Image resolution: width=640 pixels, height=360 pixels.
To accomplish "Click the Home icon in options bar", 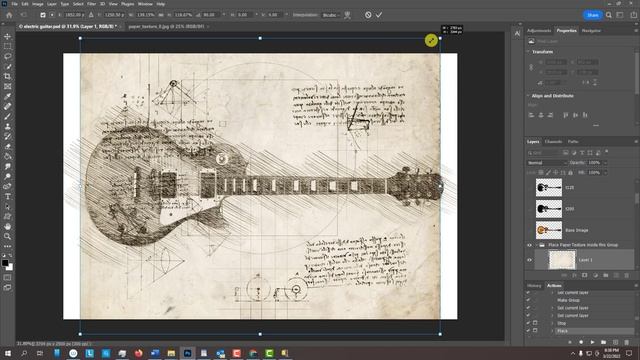I will pos(9,15).
